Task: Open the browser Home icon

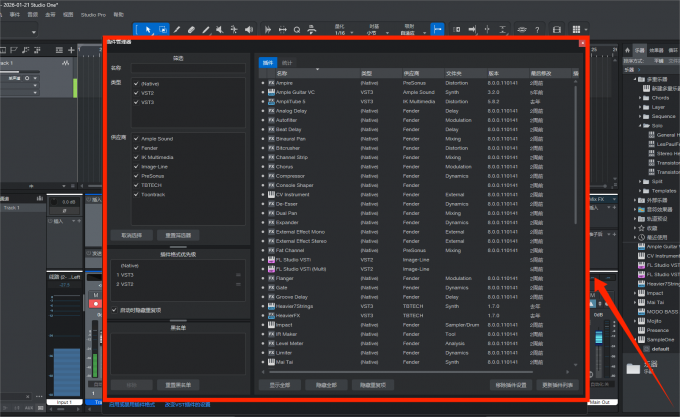Action: click(627, 50)
